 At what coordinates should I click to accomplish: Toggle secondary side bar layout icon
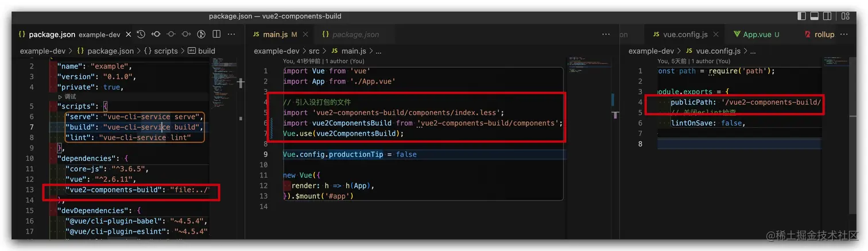(x=827, y=16)
